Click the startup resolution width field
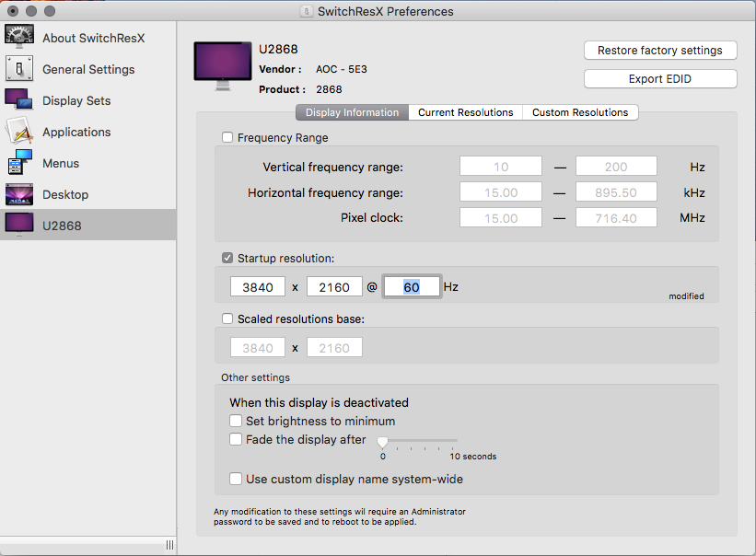This screenshot has height=556, width=756. pyautogui.click(x=258, y=287)
